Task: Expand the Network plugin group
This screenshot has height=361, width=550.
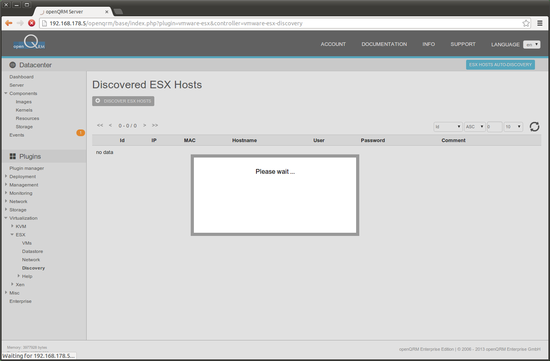Action: point(6,201)
